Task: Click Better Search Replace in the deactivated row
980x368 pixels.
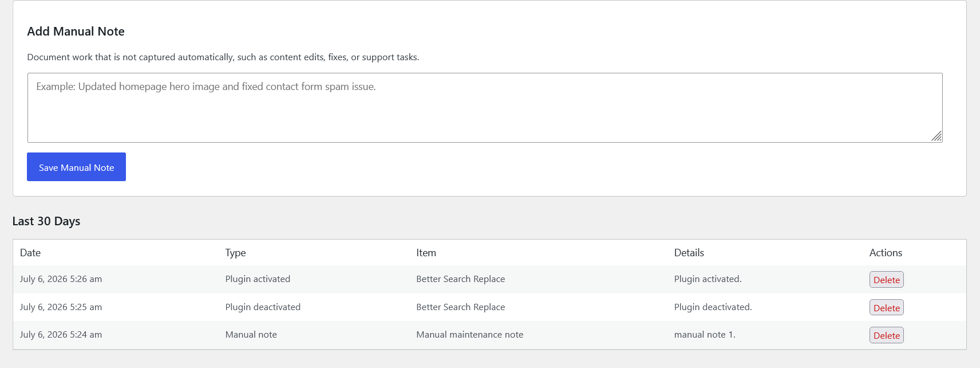Action: coord(460,307)
